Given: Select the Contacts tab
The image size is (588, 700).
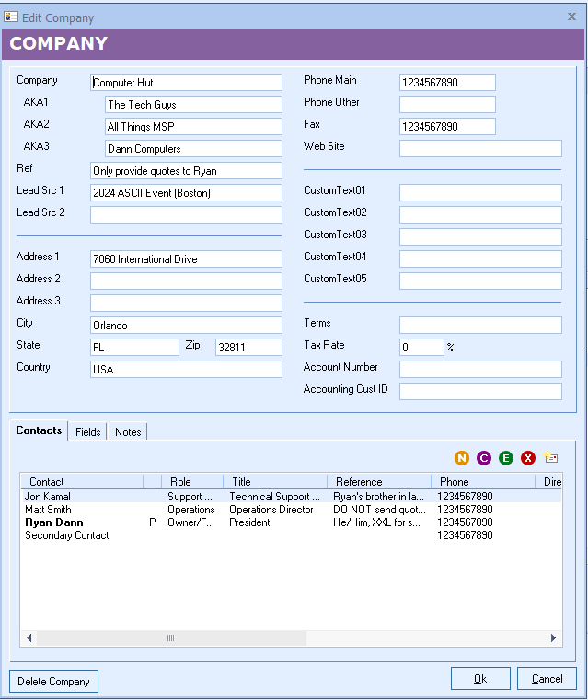Looking at the screenshot, I should pyautogui.click(x=39, y=430).
